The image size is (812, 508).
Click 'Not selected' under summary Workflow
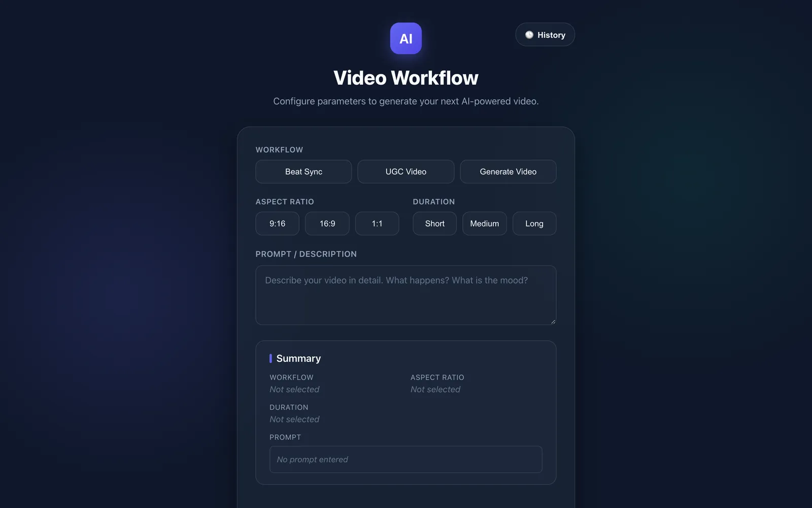[294, 389]
